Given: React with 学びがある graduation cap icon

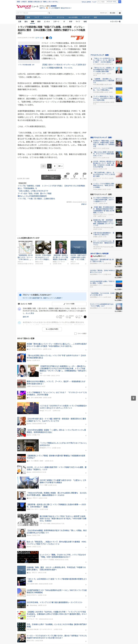Looking at the screenshot, I should (x=66, y=176).
